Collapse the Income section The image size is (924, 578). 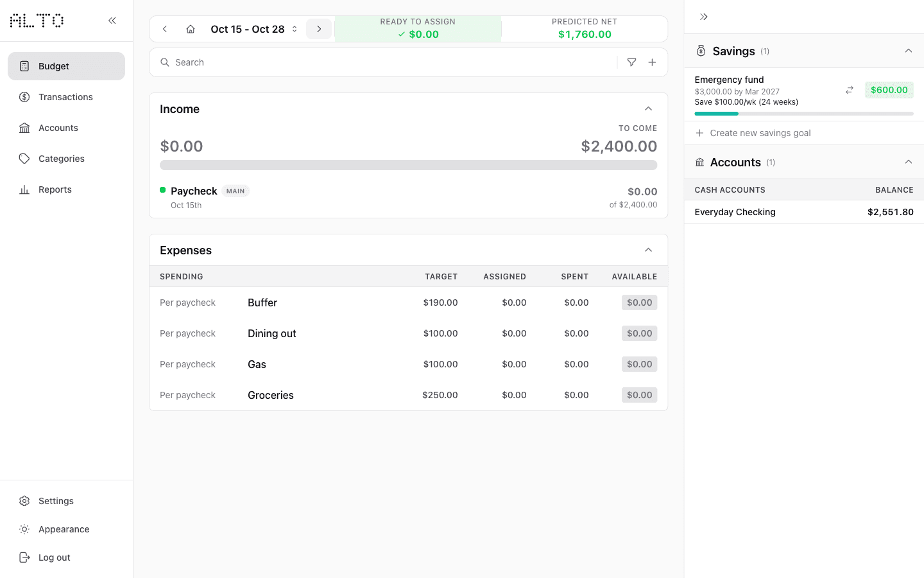[649, 109]
